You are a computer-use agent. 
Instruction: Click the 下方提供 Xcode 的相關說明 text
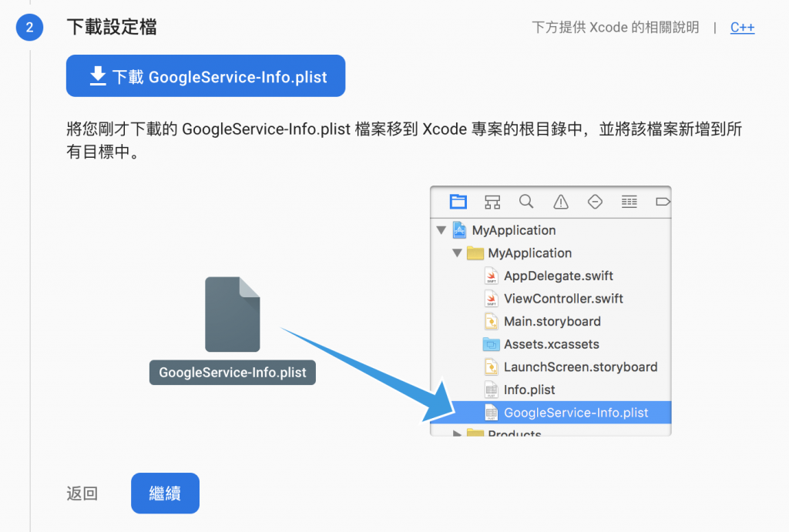(x=616, y=27)
